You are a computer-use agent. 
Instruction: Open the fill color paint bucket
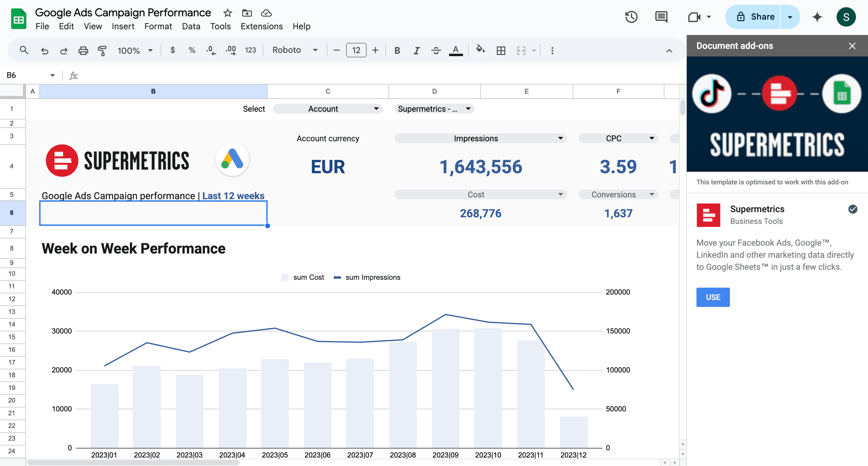(x=480, y=50)
